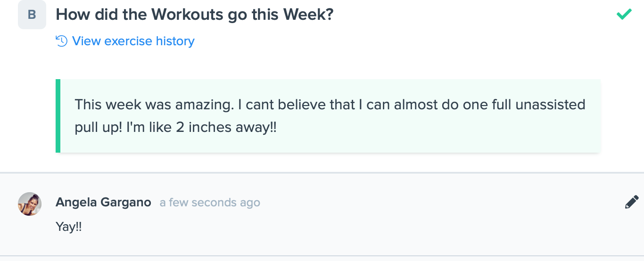Image resolution: width=644 pixels, height=261 pixels.
Task: Click the Angela Gargano commenter name
Action: click(x=103, y=203)
